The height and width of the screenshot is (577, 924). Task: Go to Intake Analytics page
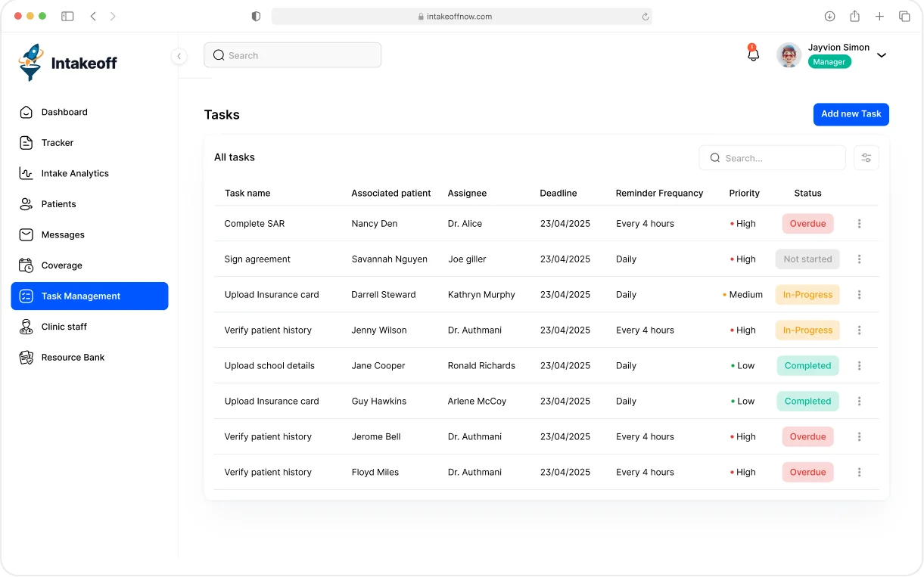click(x=89, y=173)
